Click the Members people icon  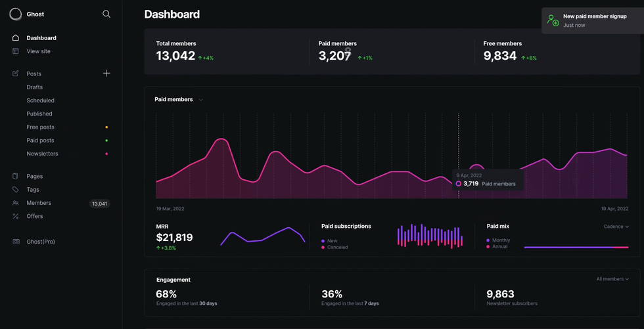tap(16, 203)
